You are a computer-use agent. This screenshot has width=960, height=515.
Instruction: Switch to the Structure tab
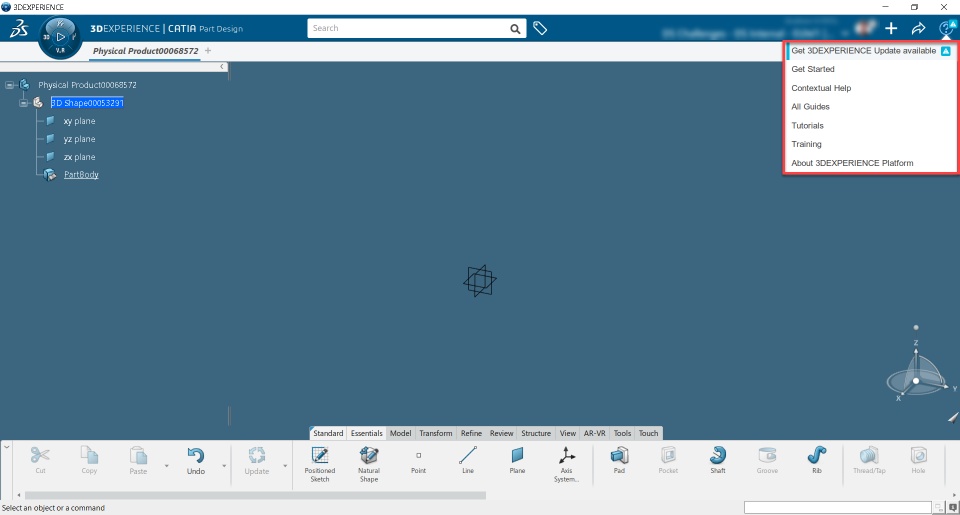click(536, 433)
